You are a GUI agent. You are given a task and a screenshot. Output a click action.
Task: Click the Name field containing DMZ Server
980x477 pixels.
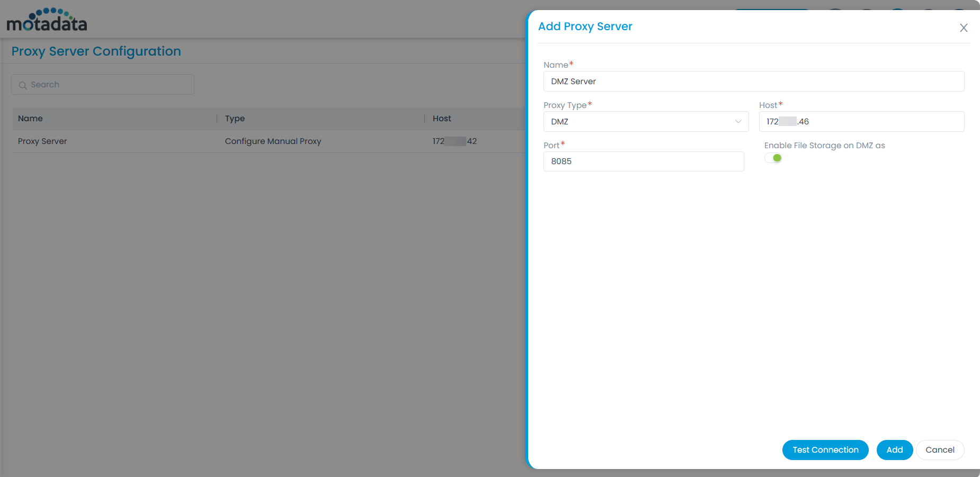pyautogui.click(x=753, y=82)
